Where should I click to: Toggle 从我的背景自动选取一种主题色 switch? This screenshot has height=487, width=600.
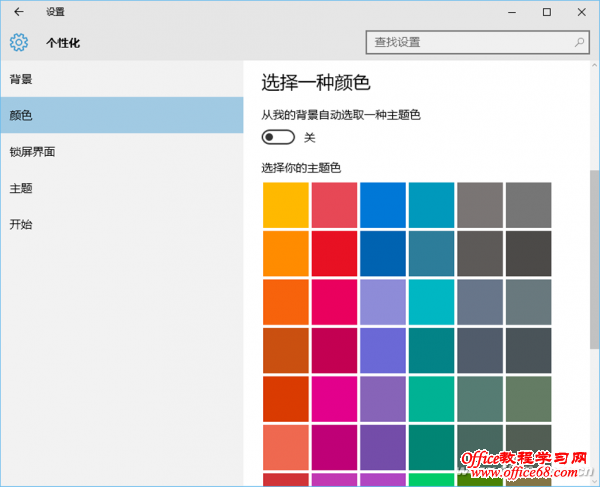point(278,137)
